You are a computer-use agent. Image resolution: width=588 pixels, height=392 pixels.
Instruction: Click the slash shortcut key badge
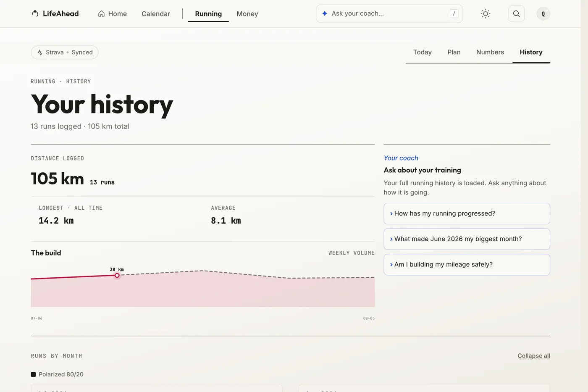pos(454,13)
